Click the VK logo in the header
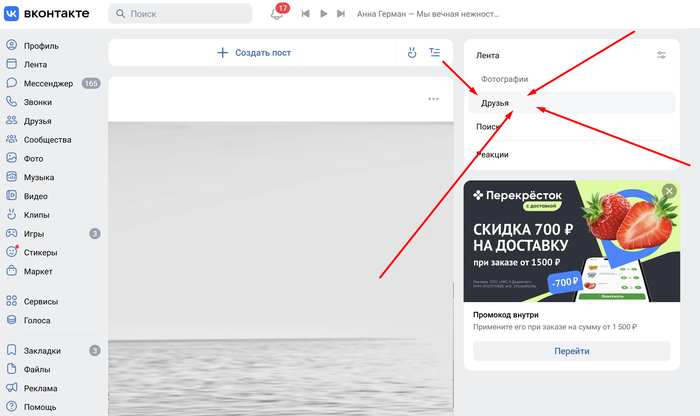The height and width of the screenshot is (416, 700). point(46,13)
